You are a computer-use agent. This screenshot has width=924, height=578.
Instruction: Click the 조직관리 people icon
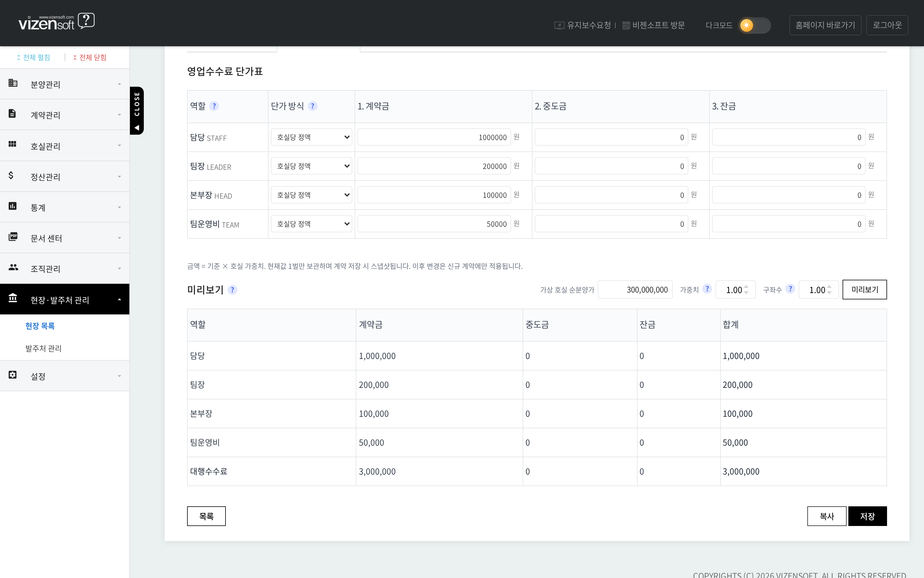pyautogui.click(x=13, y=267)
